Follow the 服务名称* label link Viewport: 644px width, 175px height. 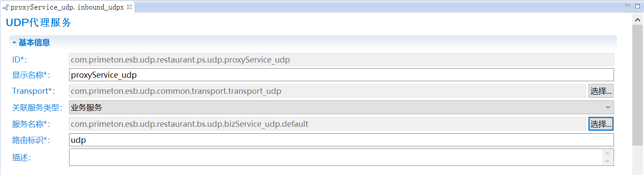(x=31, y=124)
